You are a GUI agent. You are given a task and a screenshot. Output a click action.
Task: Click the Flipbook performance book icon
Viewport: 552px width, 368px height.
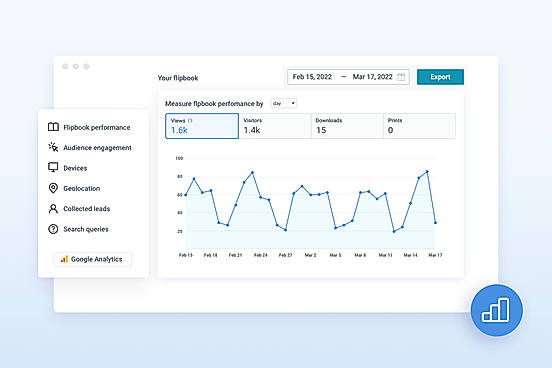[x=53, y=127]
